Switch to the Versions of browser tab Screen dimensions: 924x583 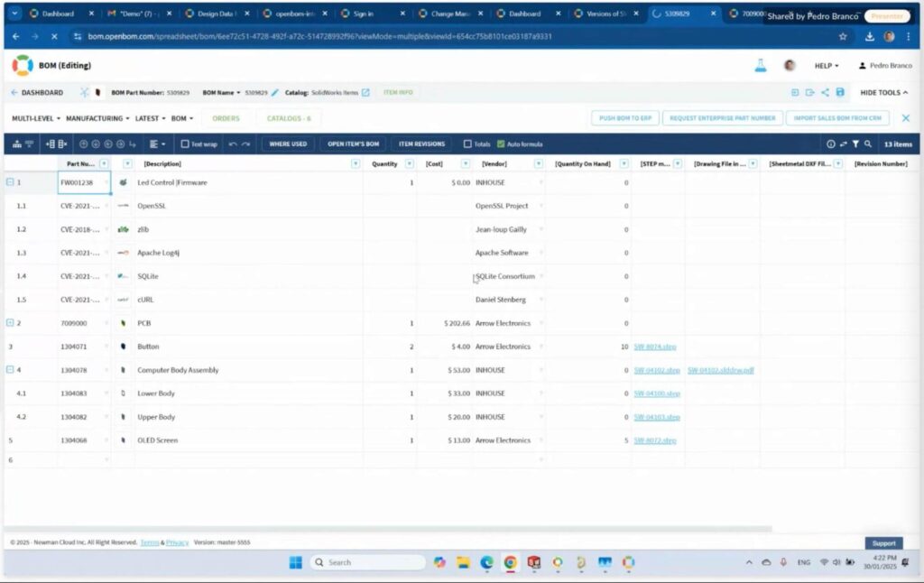coord(607,14)
